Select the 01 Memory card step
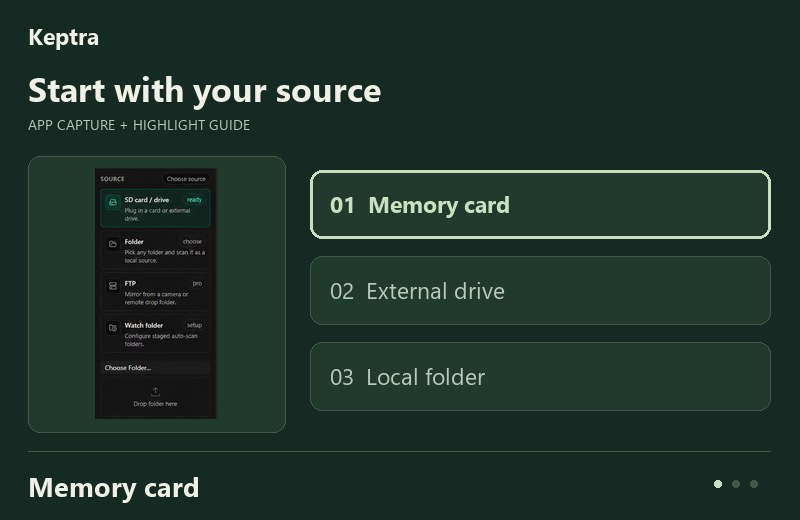 [x=540, y=205]
